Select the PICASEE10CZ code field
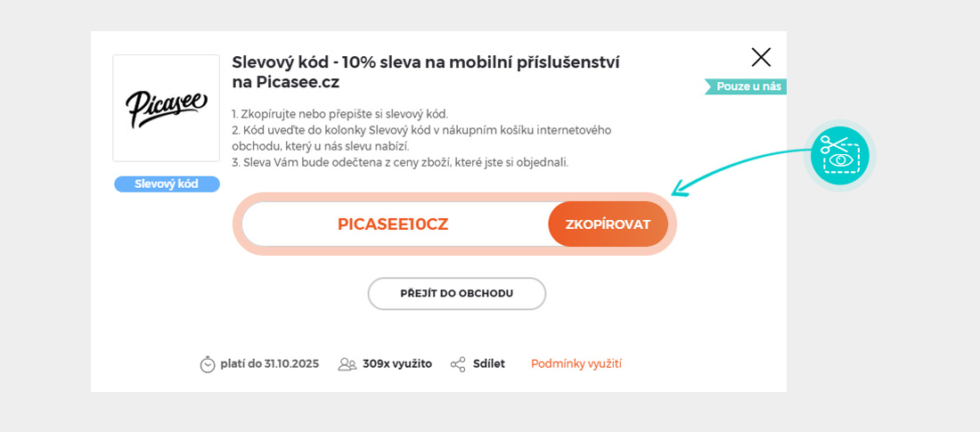This screenshot has height=432, width=980. [393, 224]
